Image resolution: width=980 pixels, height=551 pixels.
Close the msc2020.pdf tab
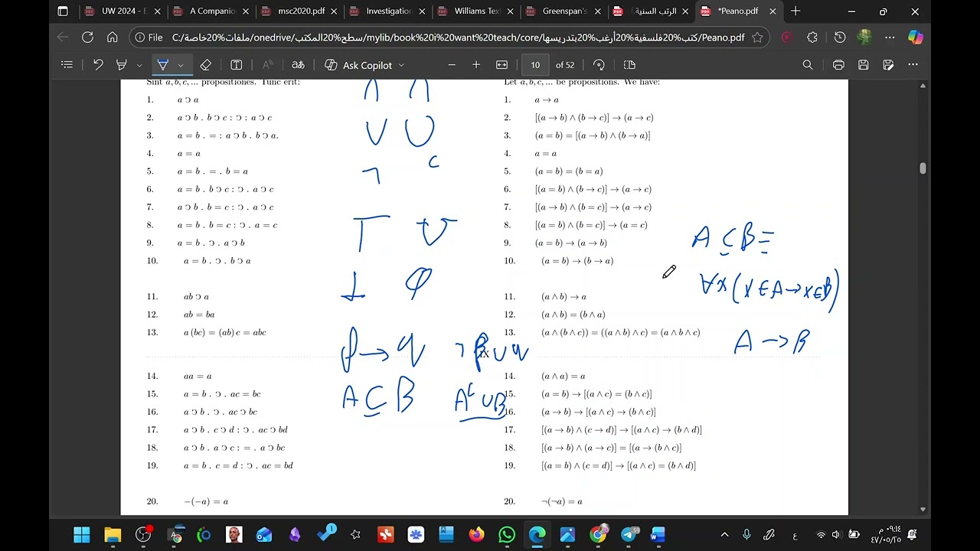(334, 11)
